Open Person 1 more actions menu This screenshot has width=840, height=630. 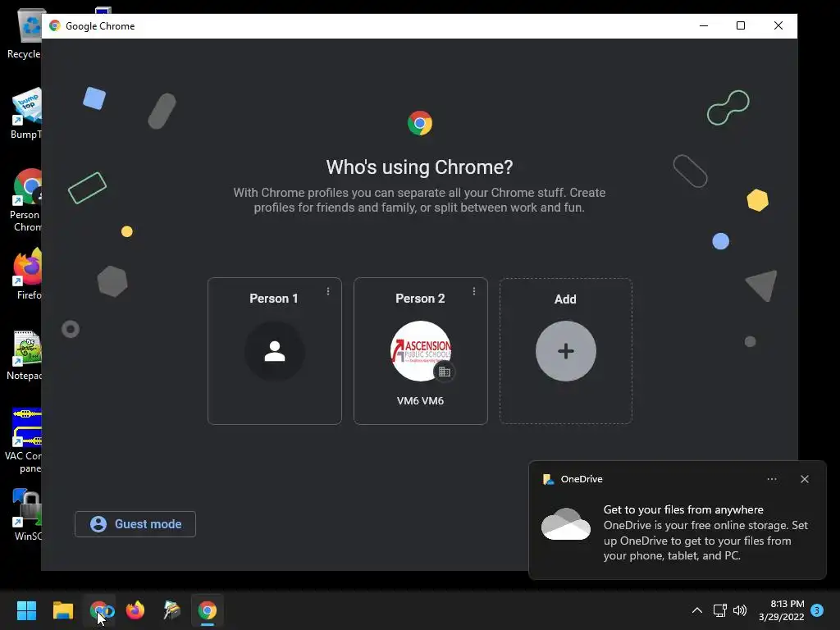(328, 291)
